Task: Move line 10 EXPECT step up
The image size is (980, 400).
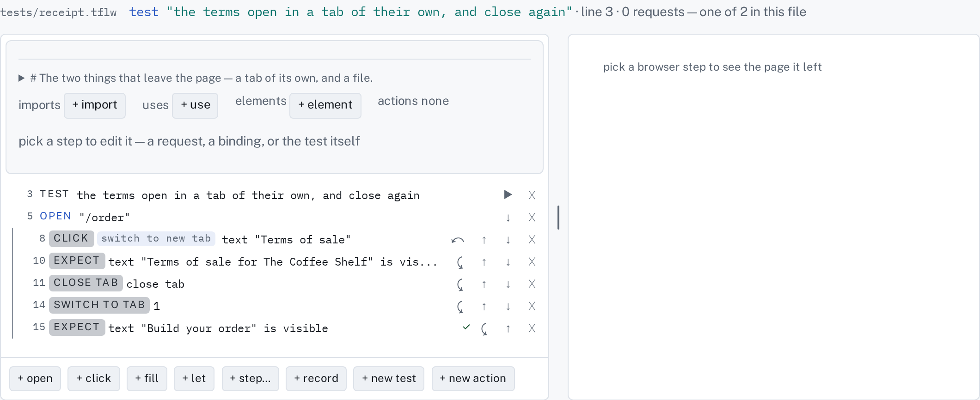Action: click(484, 262)
